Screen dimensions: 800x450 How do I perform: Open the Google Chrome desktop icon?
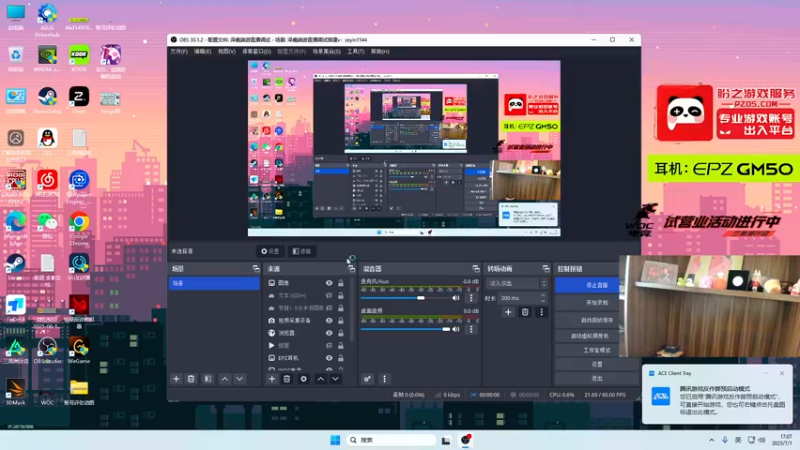click(x=79, y=227)
